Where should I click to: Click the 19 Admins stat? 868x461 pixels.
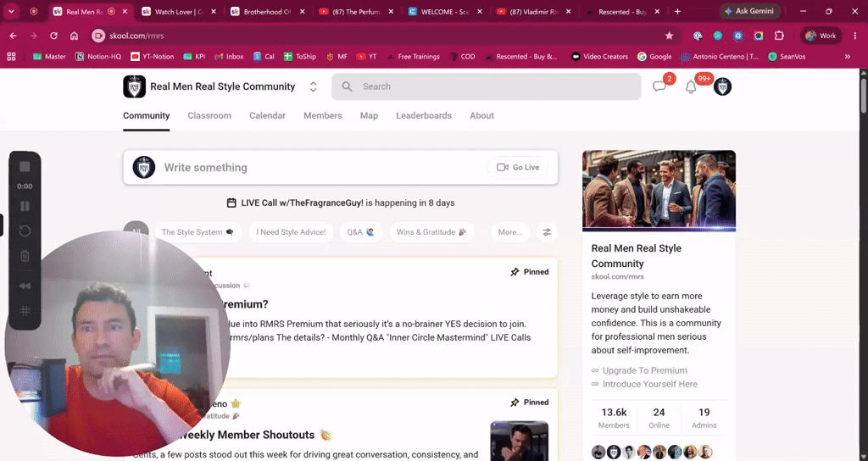(x=704, y=418)
